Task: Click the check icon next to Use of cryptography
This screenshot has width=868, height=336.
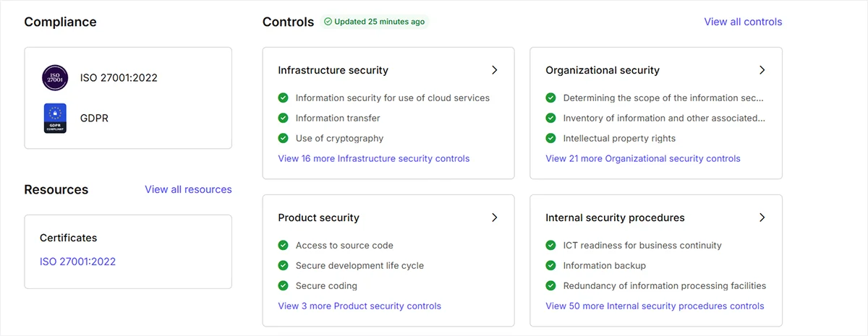Action: [x=283, y=138]
